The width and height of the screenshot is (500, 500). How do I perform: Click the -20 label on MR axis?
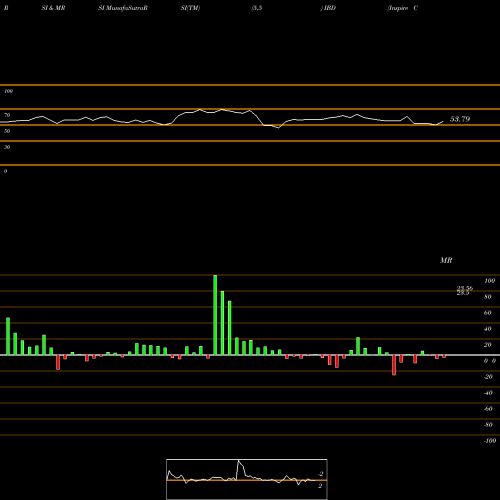pyautogui.click(x=488, y=377)
